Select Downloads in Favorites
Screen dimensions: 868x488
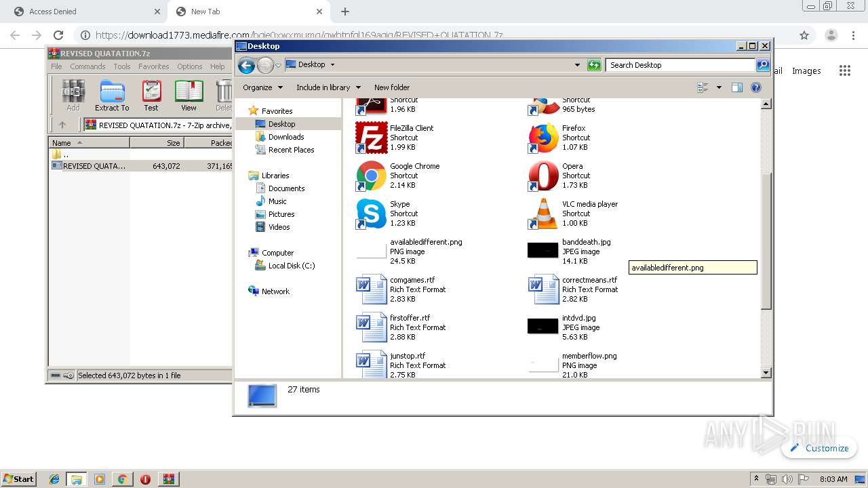click(285, 137)
